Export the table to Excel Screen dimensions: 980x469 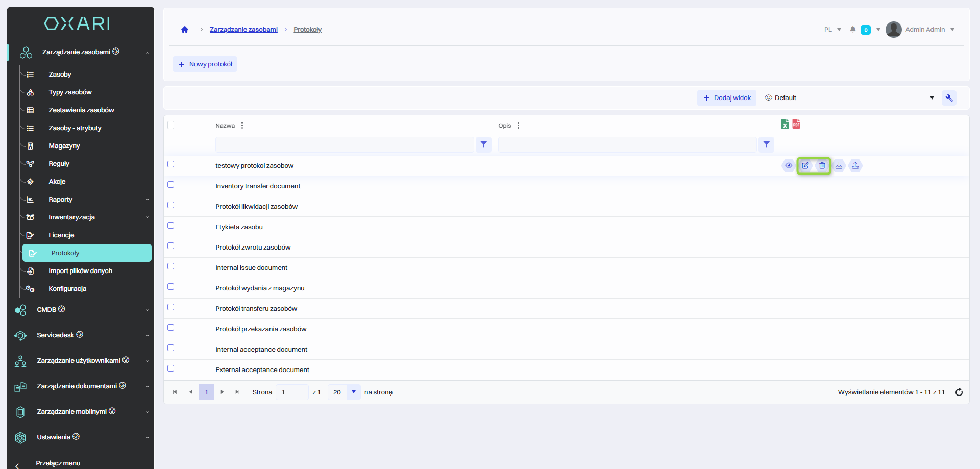coord(785,124)
